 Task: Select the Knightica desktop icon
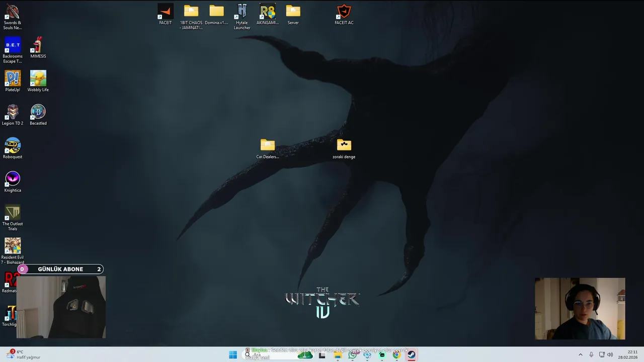(13, 182)
